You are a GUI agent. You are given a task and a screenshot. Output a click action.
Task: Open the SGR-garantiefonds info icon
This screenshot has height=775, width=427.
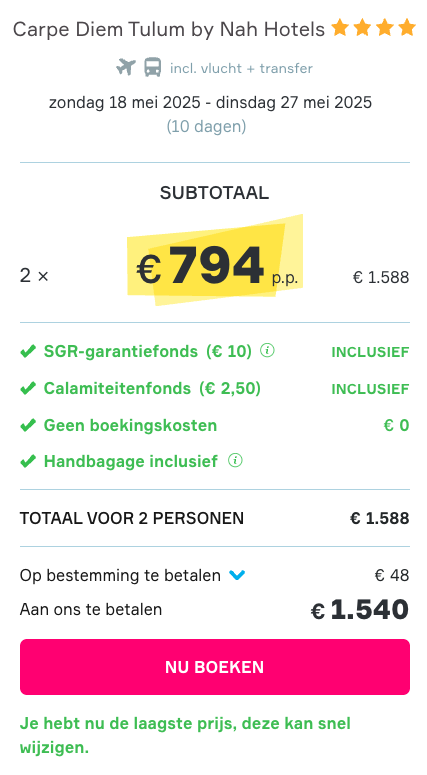click(x=267, y=350)
